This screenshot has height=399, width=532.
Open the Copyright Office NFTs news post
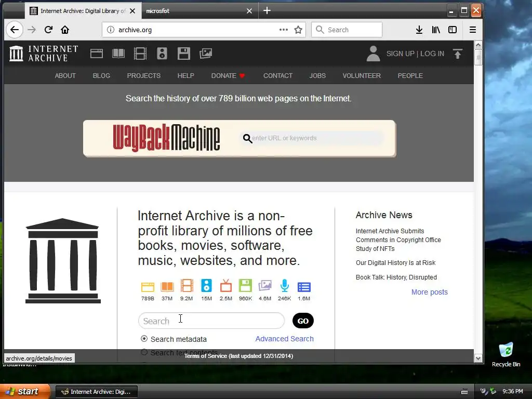[398, 240]
